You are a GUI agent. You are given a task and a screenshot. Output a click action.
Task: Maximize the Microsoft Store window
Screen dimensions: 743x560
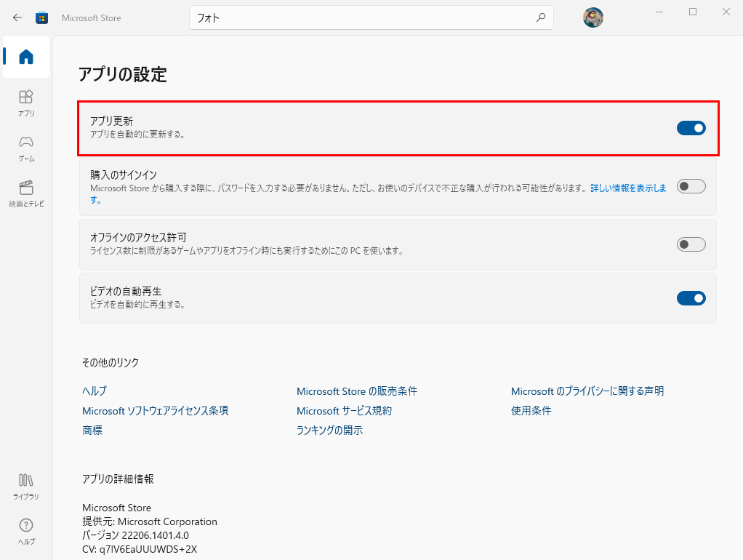pos(693,12)
